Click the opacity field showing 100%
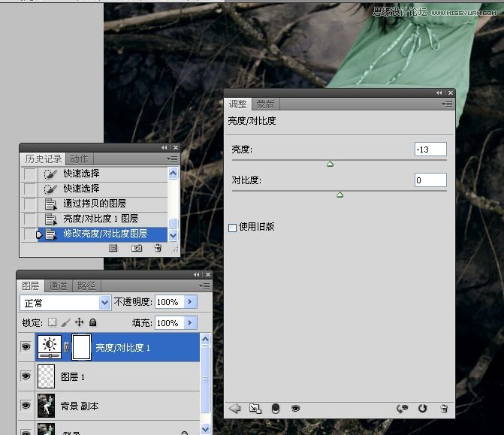This screenshot has height=435, width=504. pyautogui.click(x=170, y=302)
